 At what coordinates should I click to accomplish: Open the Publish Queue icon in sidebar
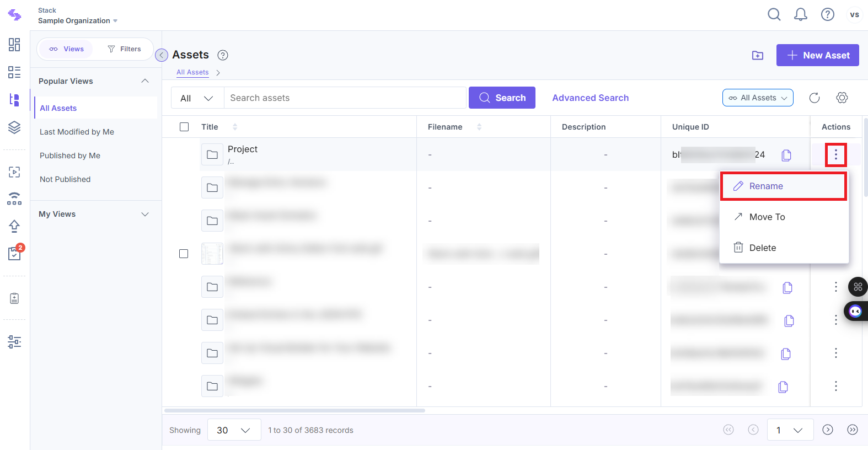tap(14, 172)
